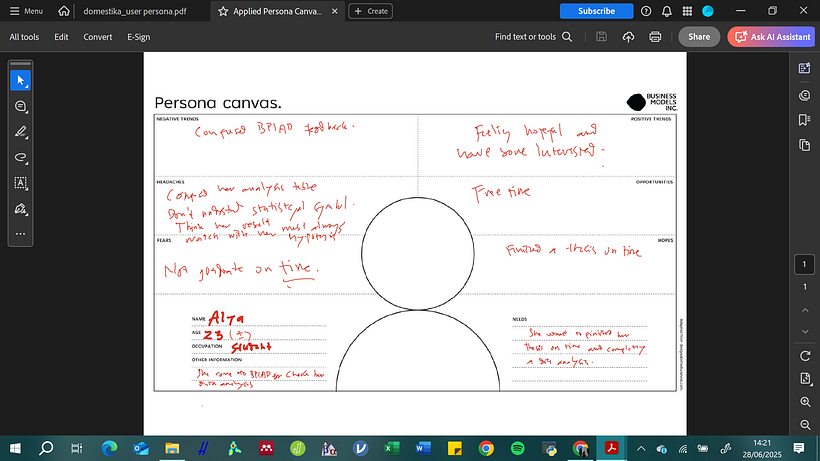This screenshot has width=820, height=461.
Task: Click the Share button
Action: [x=699, y=37]
